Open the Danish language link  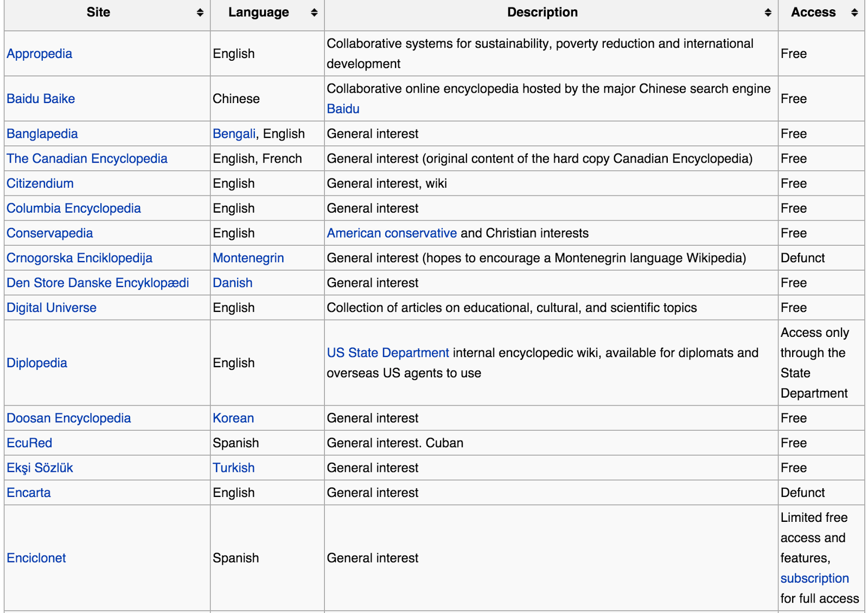click(x=233, y=283)
